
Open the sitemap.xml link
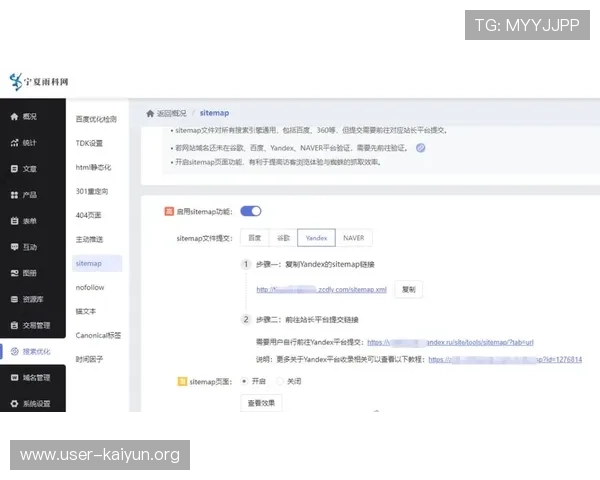pos(321,290)
